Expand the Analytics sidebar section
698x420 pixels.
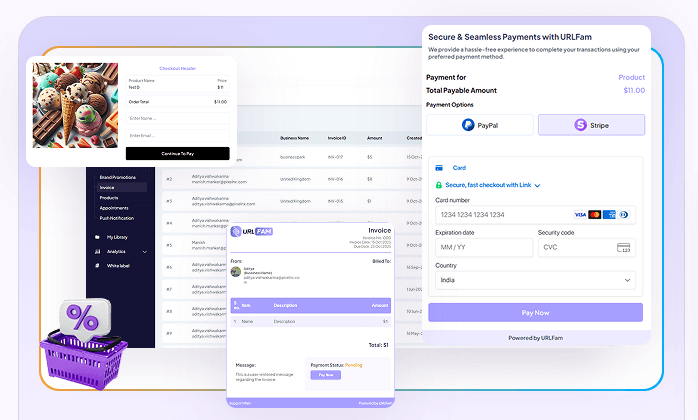pos(146,251)
